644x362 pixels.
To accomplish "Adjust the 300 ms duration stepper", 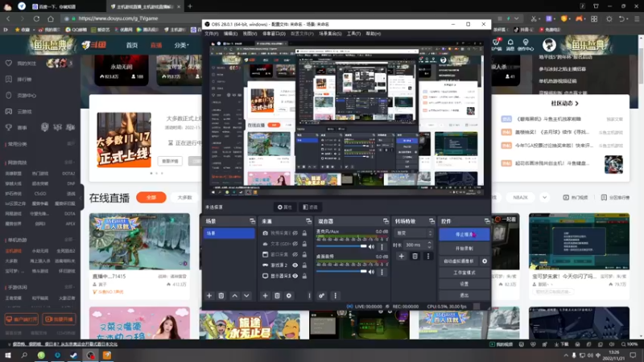I will [429, 245].
